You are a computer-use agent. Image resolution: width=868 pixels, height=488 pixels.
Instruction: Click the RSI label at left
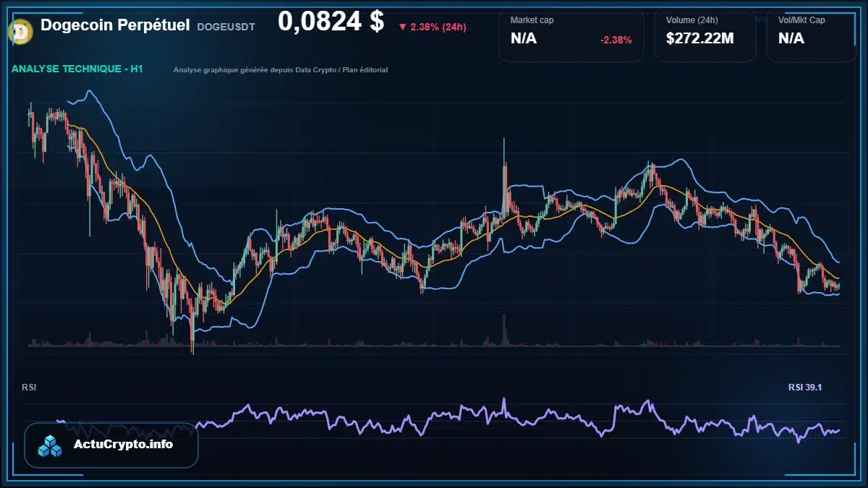(x=29, y=388)
